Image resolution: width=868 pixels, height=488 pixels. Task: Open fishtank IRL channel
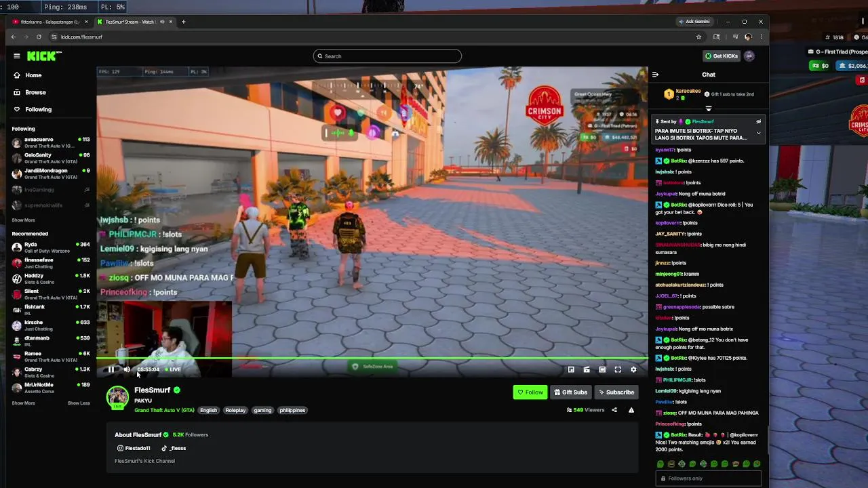click(51, 310)
